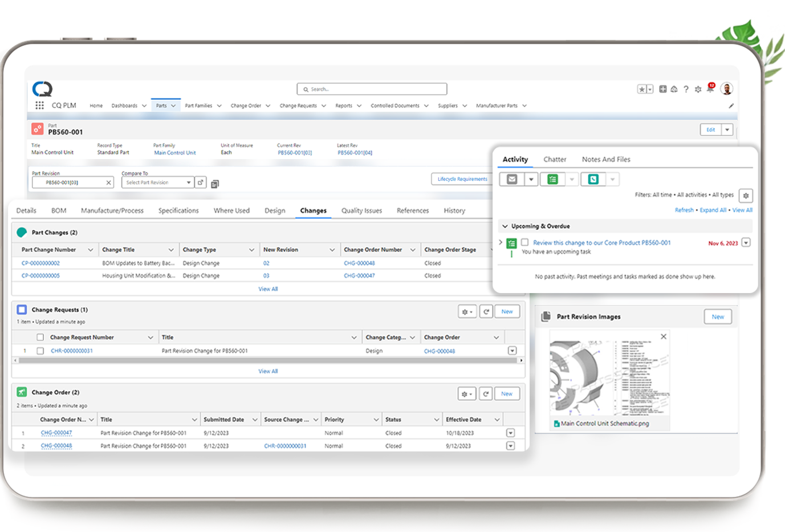Viewport: 785px width, 532px height.
Task: Open the app launcher grid icon
Action: pyautogui.click(x=39, y=105)
